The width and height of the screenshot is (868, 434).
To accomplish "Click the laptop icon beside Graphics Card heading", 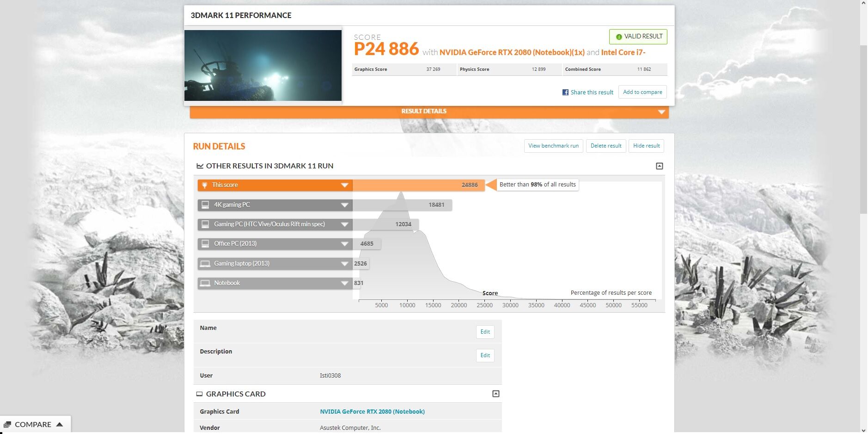I will [199, 394].
